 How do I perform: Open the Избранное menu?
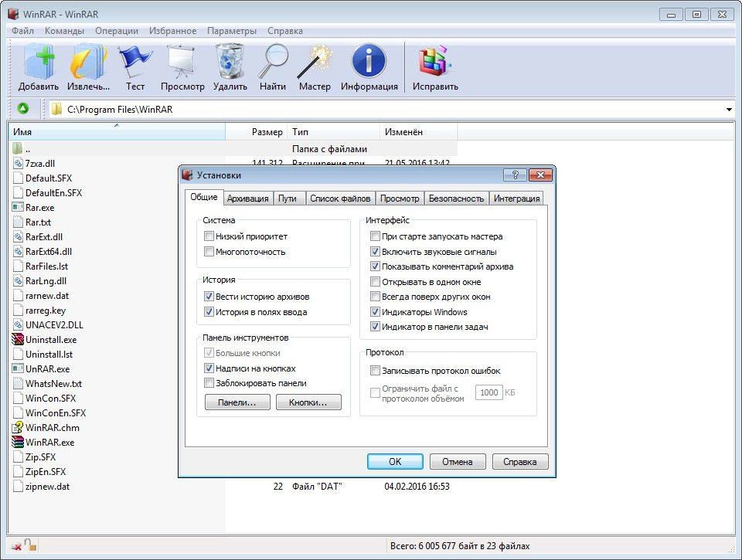(172, 31)
